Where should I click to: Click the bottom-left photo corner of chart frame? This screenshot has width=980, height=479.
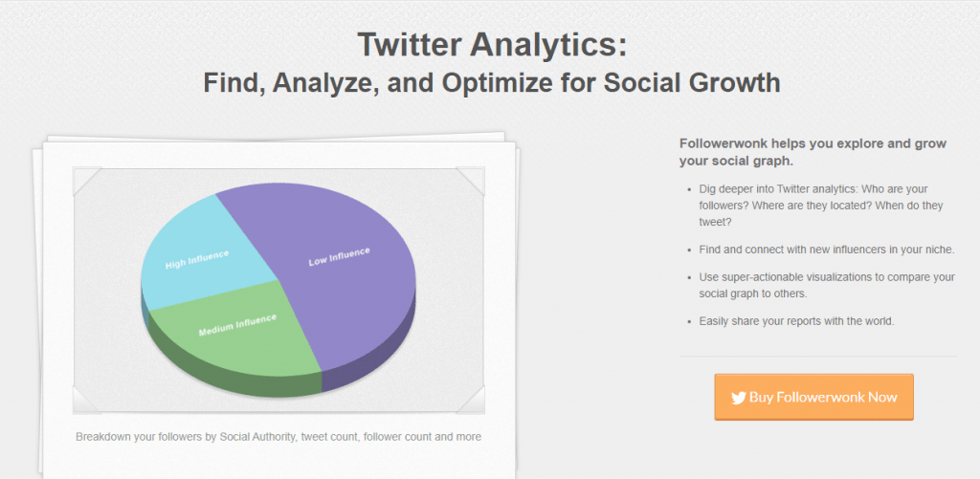tap(87, 399)
